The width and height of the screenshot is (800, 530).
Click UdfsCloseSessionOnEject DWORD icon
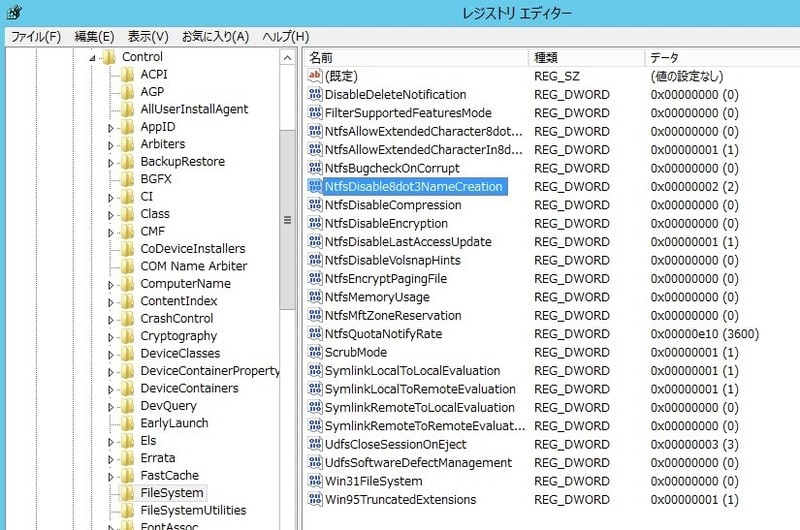(x=315, y=444)
